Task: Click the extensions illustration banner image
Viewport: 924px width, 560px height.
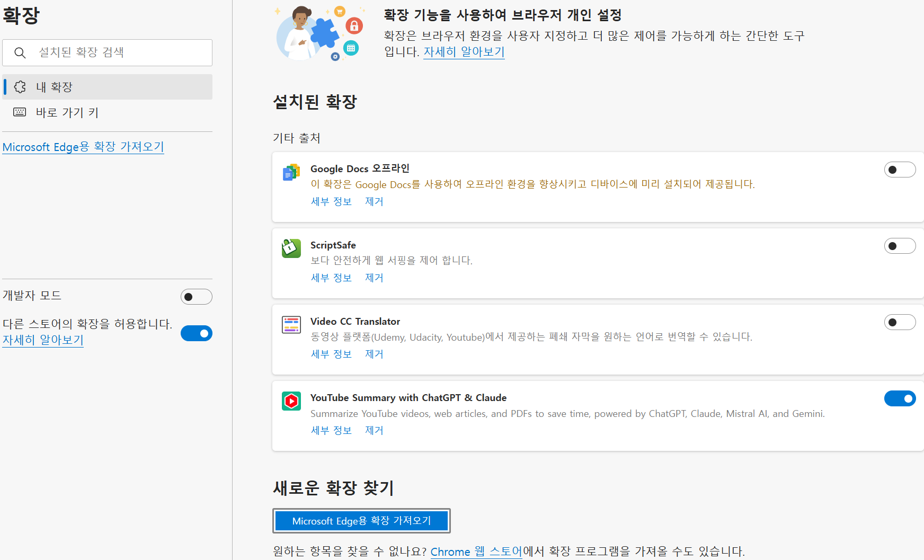Action: tap(320, 34)
